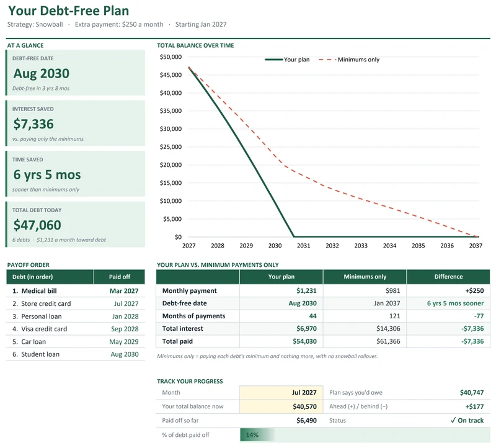496x448 pixels.
Task: Click the '6 yrs 5 mos' time saved value
Action: click(x=47, y=174)
